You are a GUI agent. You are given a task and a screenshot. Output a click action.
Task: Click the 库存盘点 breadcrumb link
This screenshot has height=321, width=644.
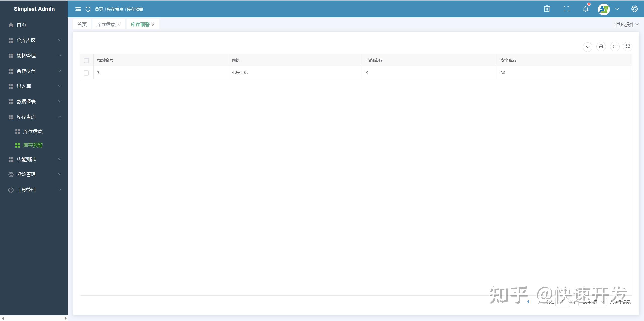point(115,9)
